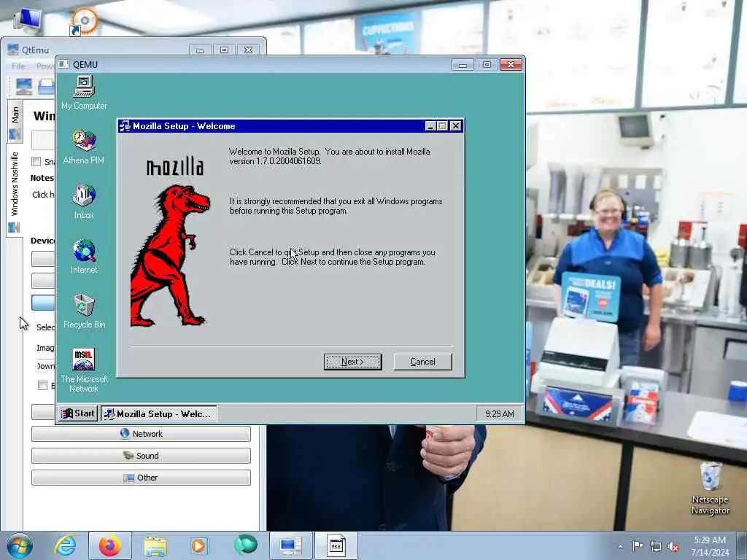Image resolution: width=747 pixels, height=560 pixels.
Task: Switch to the Main tab in QtEmu
Action: 15,122
